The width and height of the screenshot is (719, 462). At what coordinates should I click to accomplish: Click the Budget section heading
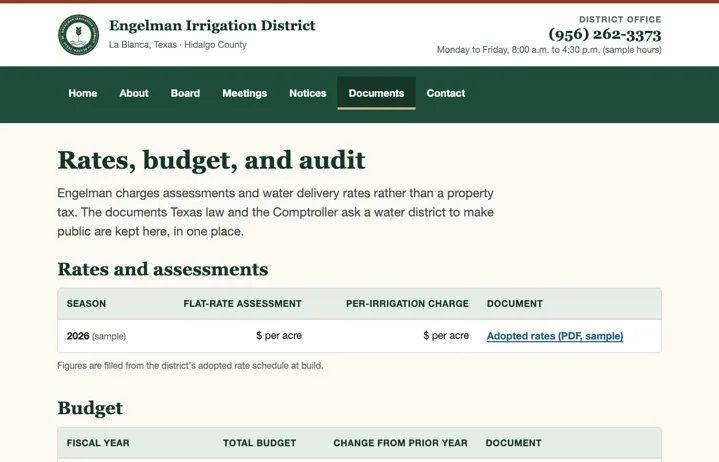tap(90, 408)
